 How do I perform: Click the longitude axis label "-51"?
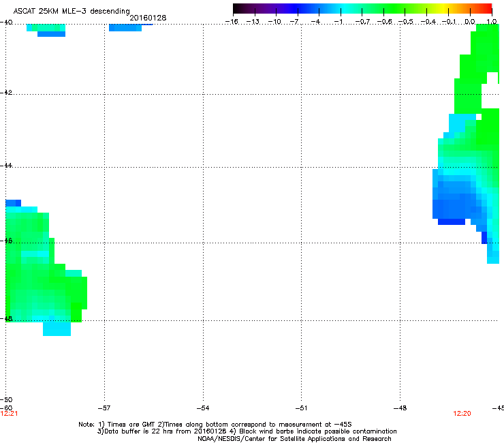(x=301, y=408)
